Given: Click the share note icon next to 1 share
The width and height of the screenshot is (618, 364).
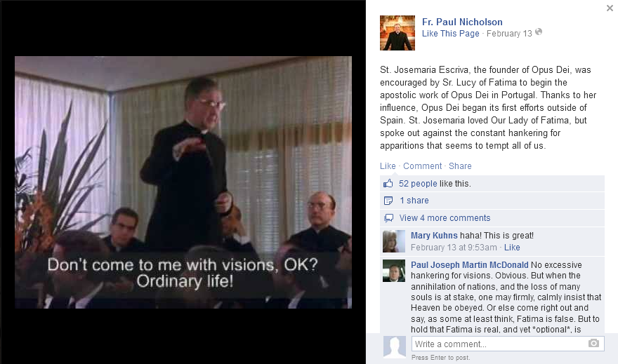Looking at the screenshot, I should pyautogui.click(x=388, y=201).
